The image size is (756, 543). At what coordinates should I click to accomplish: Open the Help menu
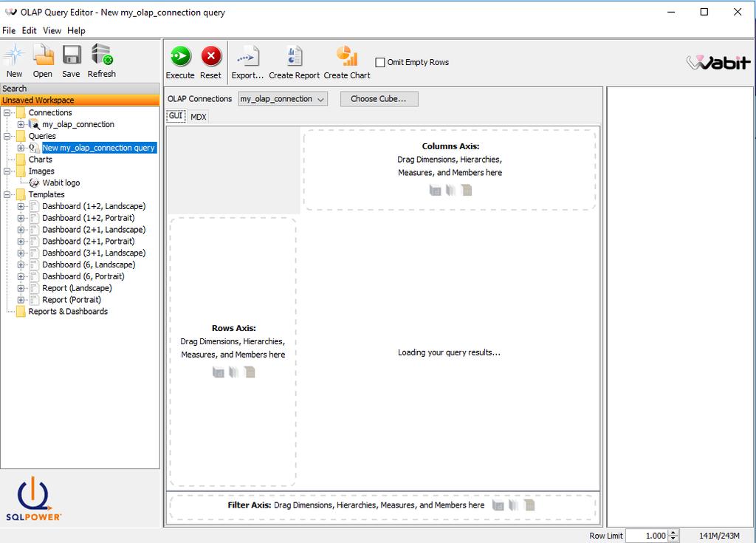pos(76,30)
